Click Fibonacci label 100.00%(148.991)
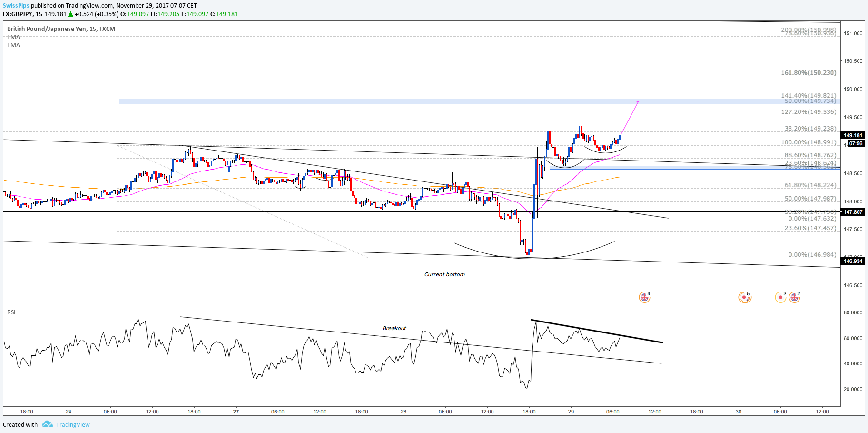This screenshot has height=433, width=868. click(x=809, y=142)
